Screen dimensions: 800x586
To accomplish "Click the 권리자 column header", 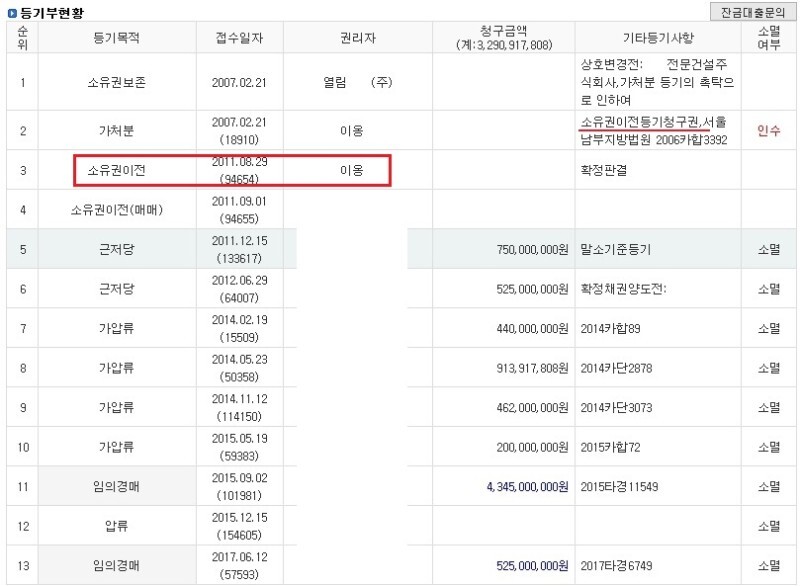I will (x=358, y=37).
